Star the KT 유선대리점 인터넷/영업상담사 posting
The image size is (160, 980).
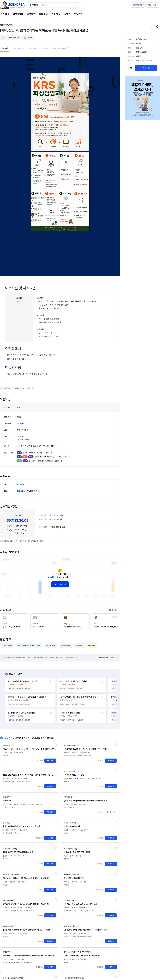[x=50, y=681]
